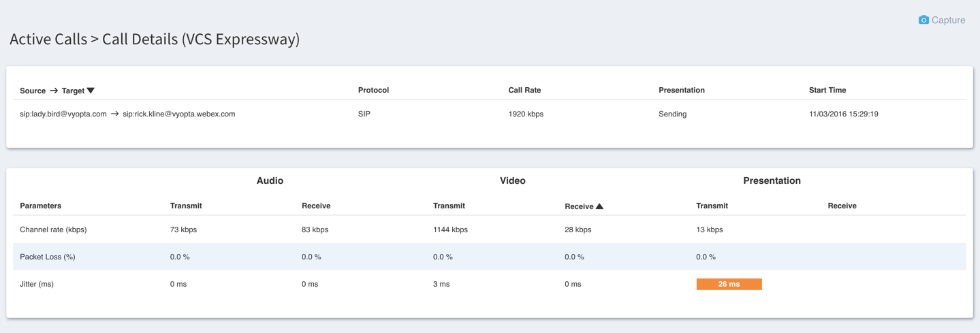Screen dimensions: 980x333
Task: Sort by Start Time header
Action: pyautogui.click(x=827, y=90)
